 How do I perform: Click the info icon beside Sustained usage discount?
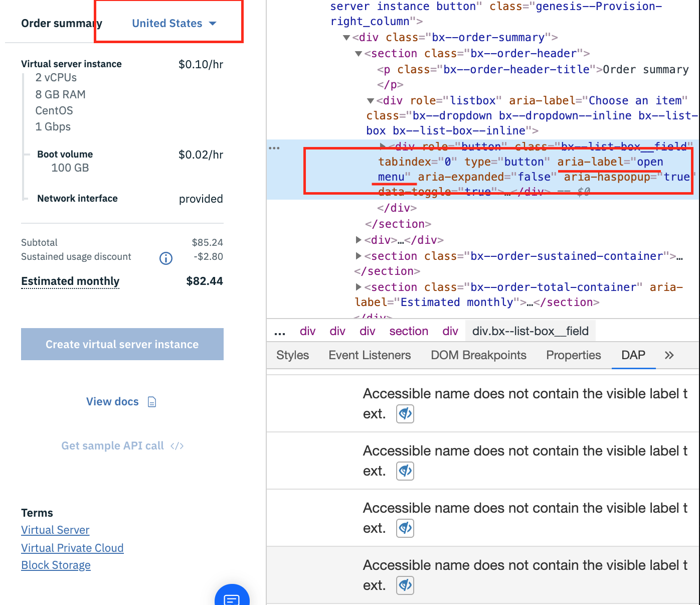tap(165, 258)
